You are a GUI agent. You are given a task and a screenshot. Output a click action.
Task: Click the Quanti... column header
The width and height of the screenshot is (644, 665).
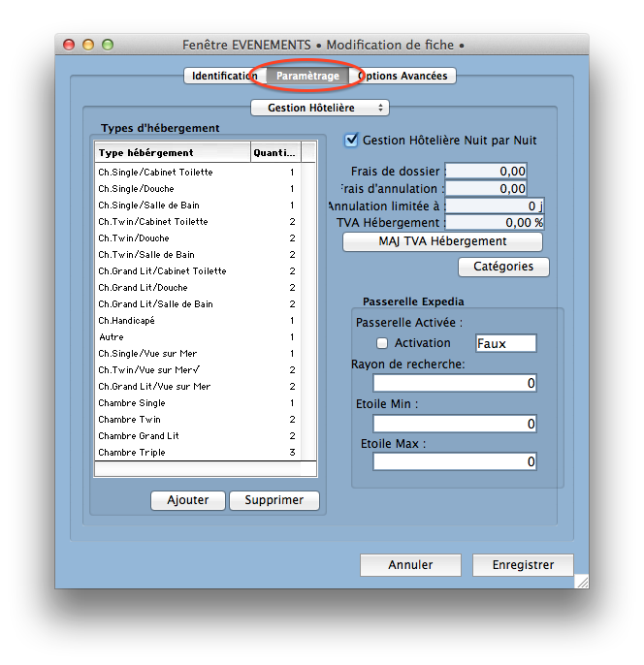pos(275,153)
